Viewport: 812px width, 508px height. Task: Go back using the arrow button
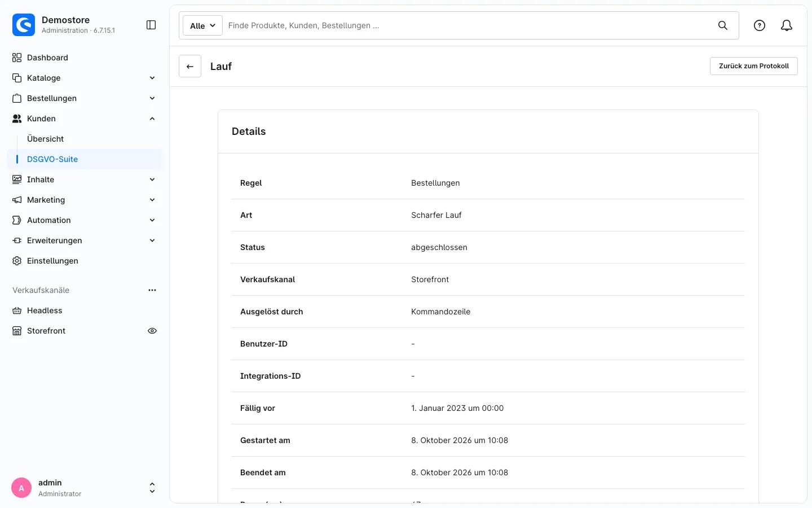190,66
